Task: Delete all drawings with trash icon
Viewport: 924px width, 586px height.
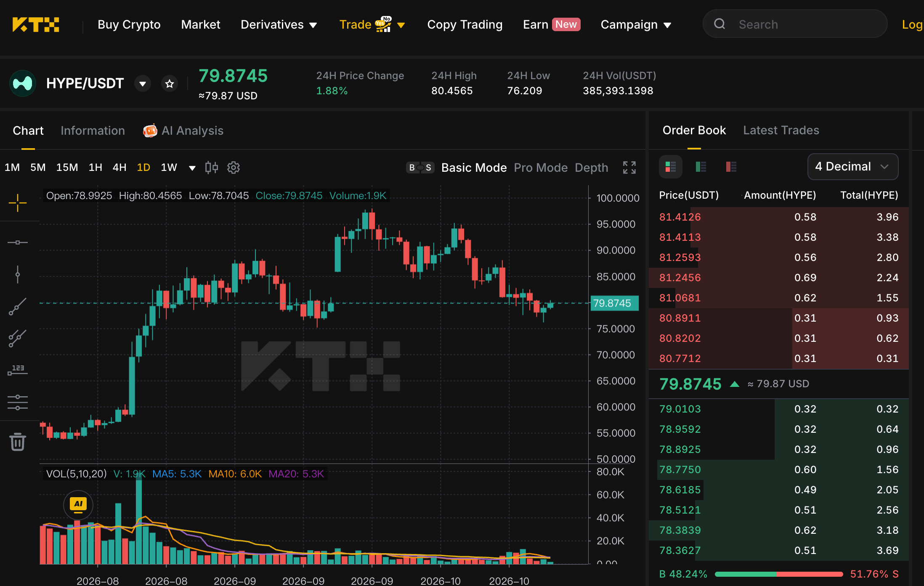Action: click(18, 442)
